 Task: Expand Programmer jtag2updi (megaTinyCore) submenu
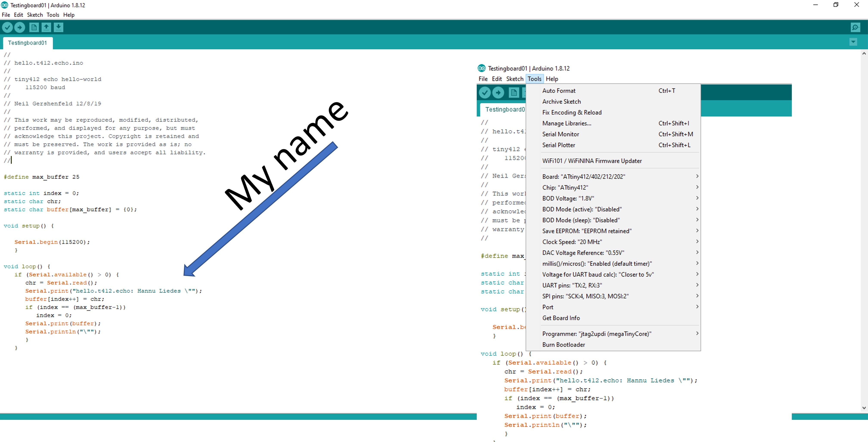(x=613, y=334)
